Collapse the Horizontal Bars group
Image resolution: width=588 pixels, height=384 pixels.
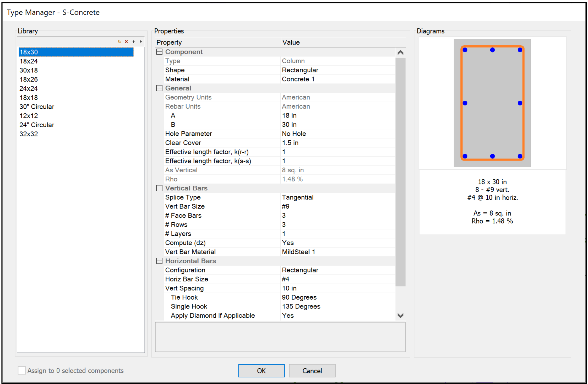159,261
